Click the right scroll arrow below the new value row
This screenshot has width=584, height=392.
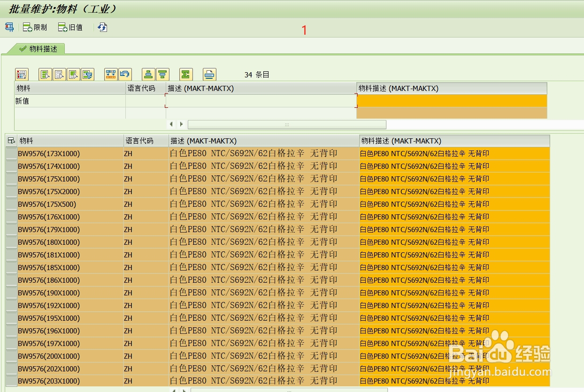pos(182,124)
